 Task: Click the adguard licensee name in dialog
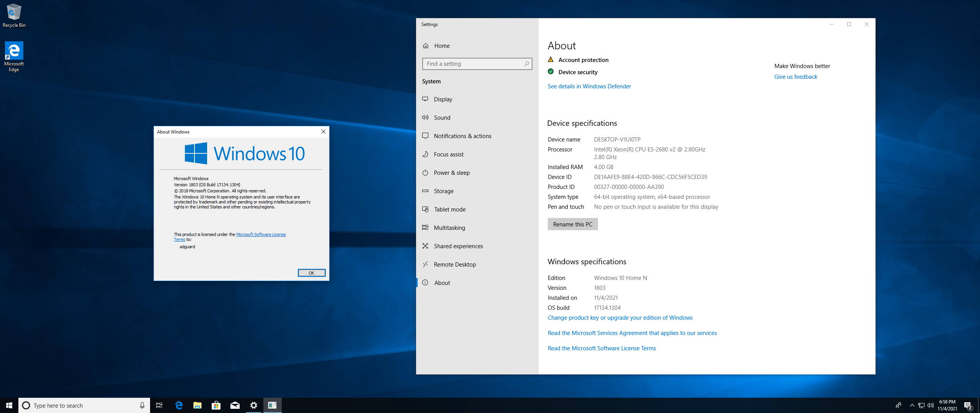pyautogui.click(x=187, y=247)
